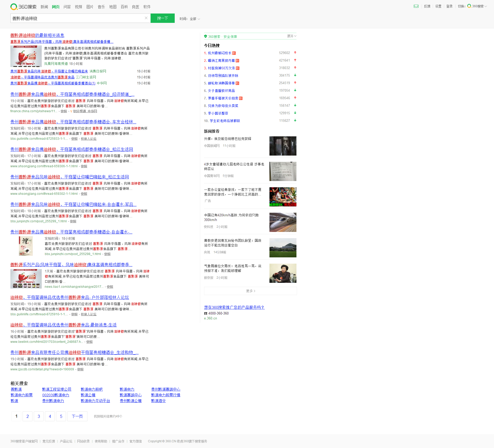Screen dimensions: 494x448
Task: Open the 禮 gift box thumbnail
Action: tap(26, 246)
